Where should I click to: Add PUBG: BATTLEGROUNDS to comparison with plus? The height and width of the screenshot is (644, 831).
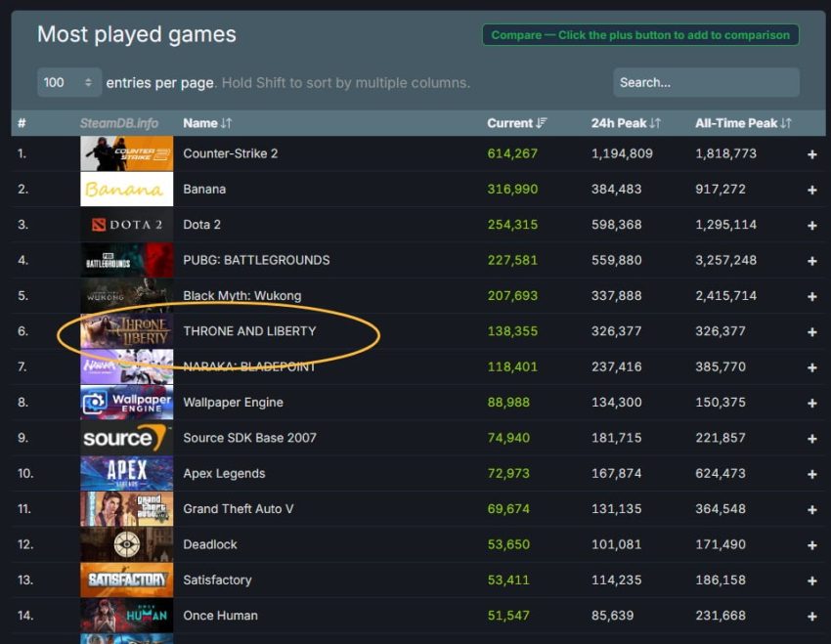pyautogui.click(x=811, y=261)
